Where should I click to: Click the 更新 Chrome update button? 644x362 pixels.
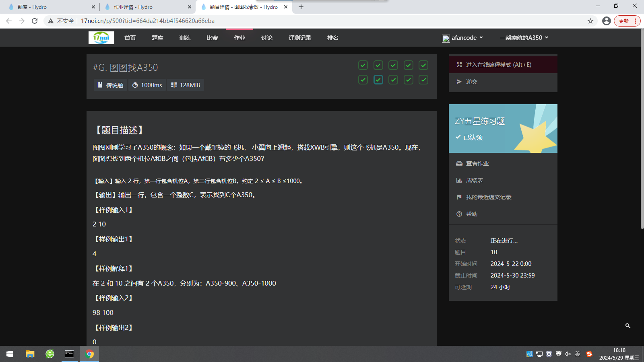[x=627, y=21]
